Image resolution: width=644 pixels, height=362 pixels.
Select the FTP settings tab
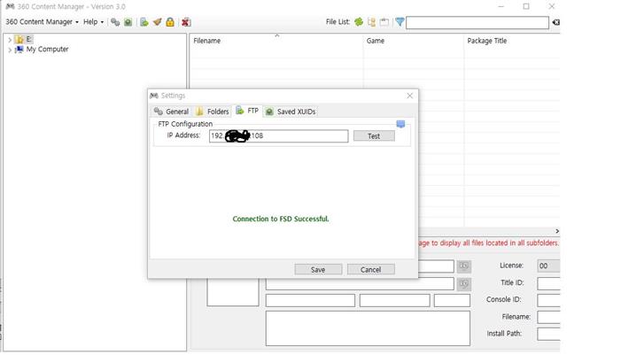coord(247,111)
